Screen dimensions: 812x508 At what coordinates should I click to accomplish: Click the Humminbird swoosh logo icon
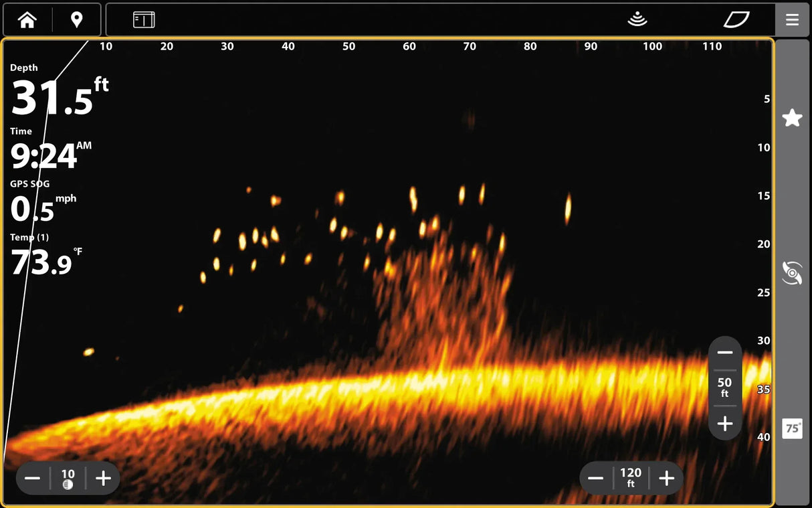[x=736, y=19]
